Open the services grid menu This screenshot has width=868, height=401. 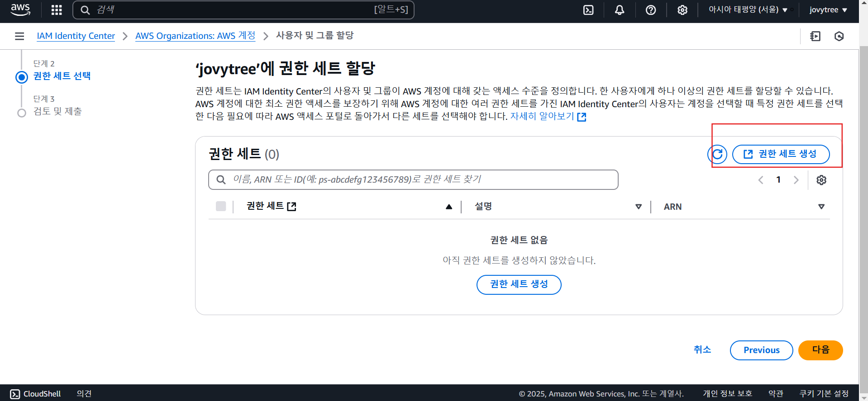pos(57,10)
